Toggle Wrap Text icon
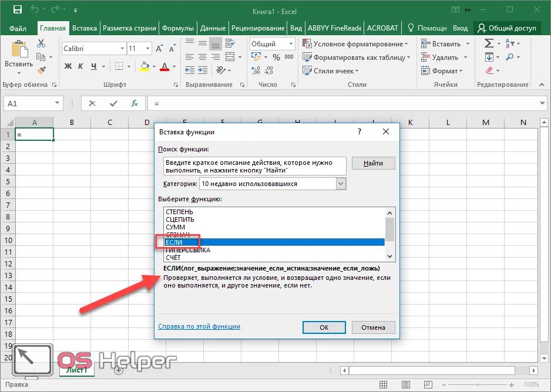 pos(230,43)
